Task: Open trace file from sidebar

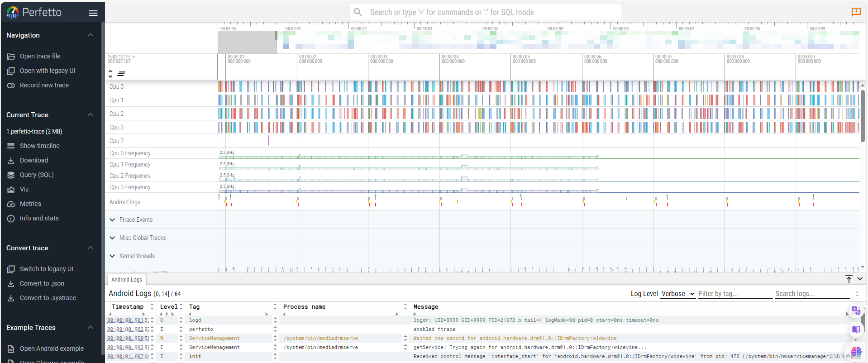Action: tap(40, 57)
